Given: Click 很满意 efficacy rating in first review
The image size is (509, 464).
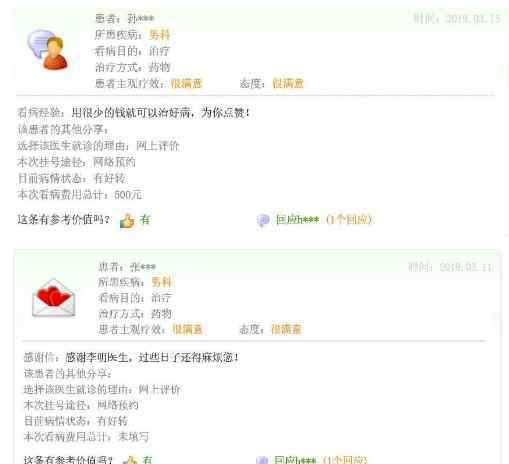Looking at the screenshot, I should [x=186, y=83].
